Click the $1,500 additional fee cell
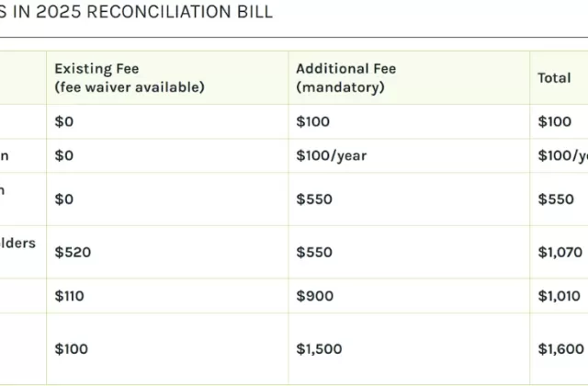This screenshot has height=386, width=588. tap(318, 348)
